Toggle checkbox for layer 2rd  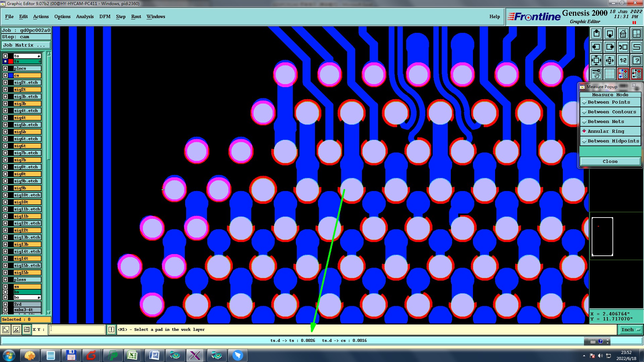[x=5, y=304]
